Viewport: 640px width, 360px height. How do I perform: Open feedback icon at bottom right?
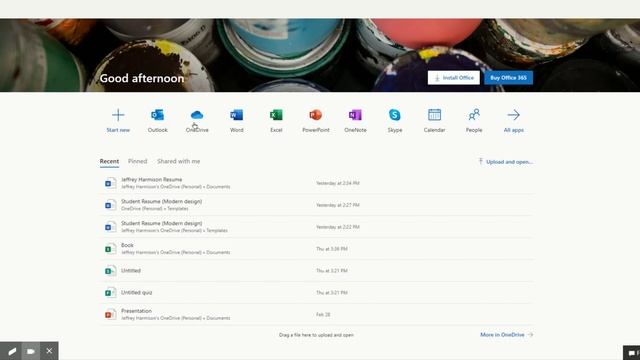tap(632, 353)
